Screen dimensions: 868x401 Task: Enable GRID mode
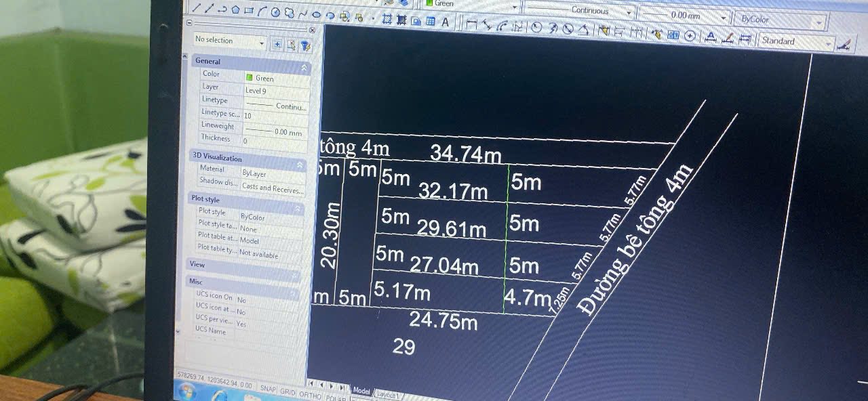(x=290, y=392)
